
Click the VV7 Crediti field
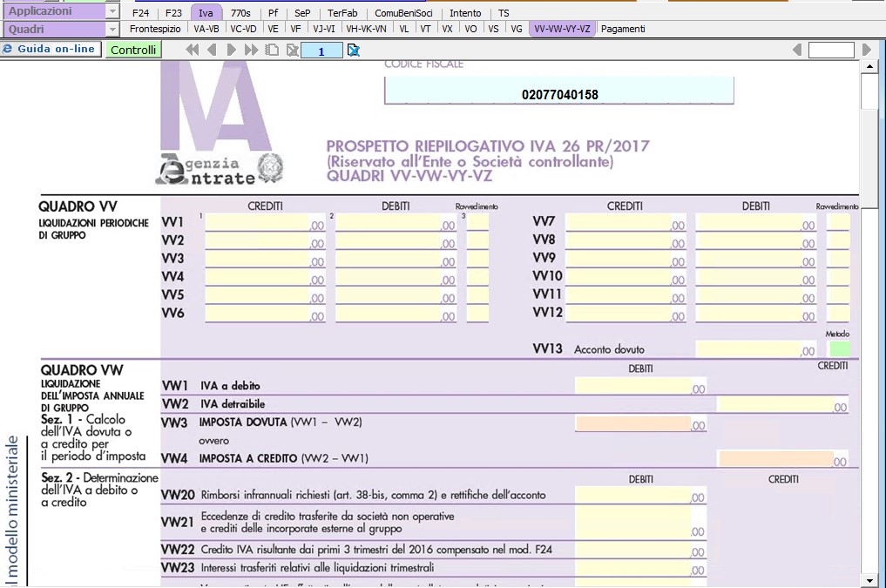click(626, 222)
